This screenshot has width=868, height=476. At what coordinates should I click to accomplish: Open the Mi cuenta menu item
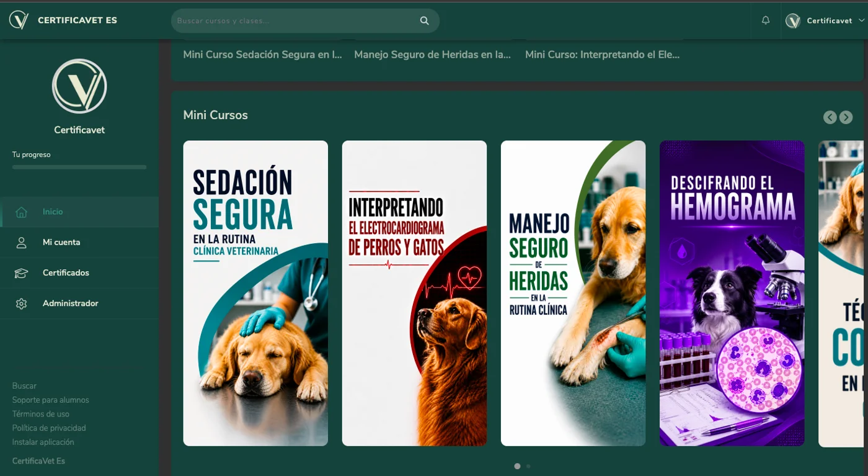tap(79, 243)
